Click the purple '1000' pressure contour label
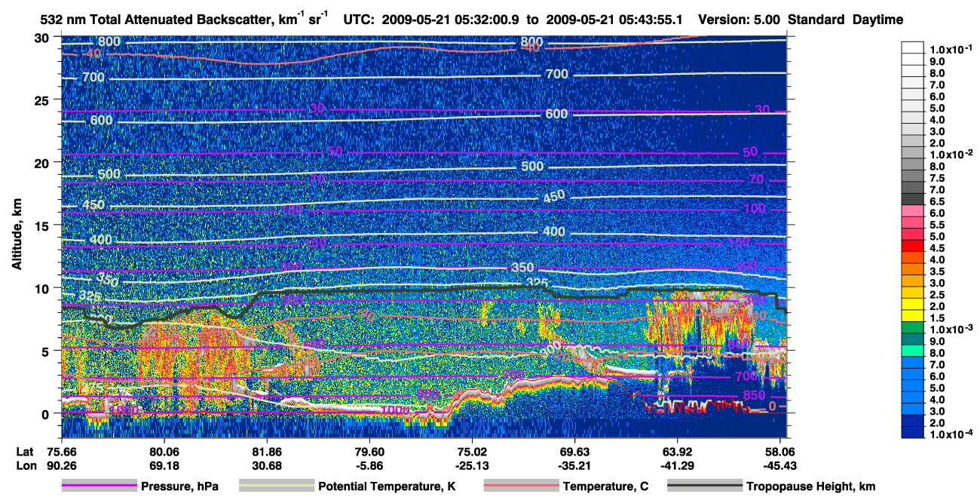Viewport: 980px width, 503px height. (396, 409)
